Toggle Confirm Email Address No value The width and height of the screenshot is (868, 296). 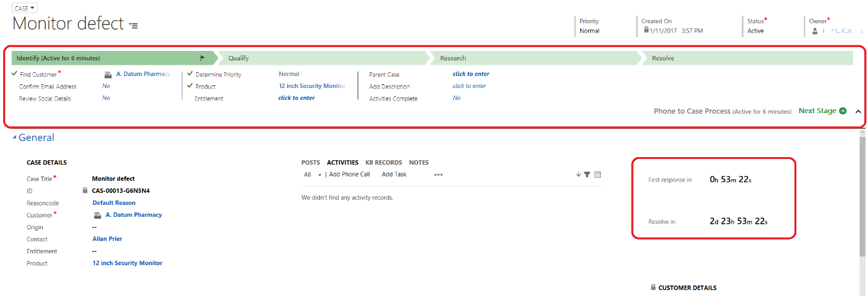(x=106, y=86)
